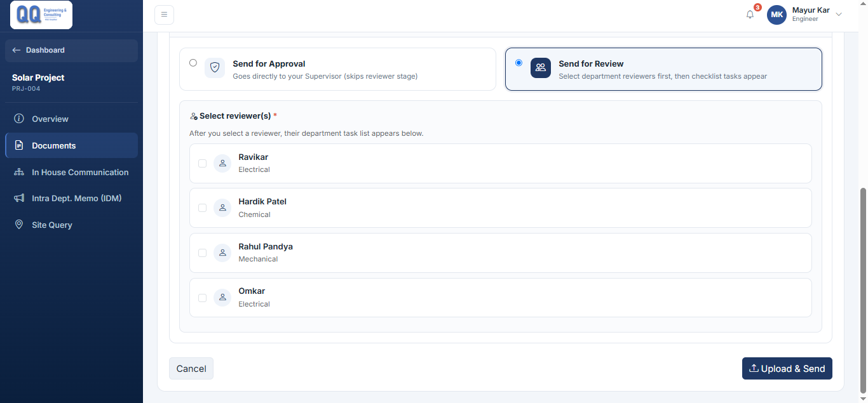868x403 pixels.
Task: Click the reviewer icon beside Select reviewer(s)
Action: coord(194,116)
